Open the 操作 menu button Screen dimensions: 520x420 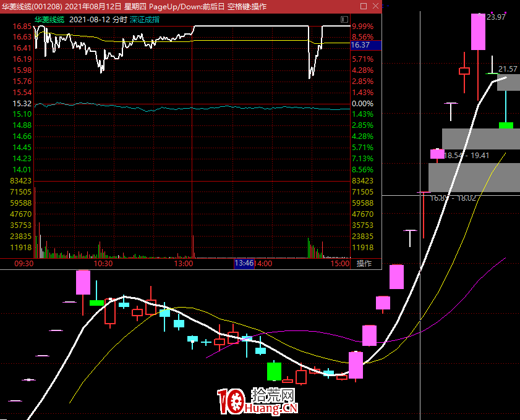coord(364,264)
